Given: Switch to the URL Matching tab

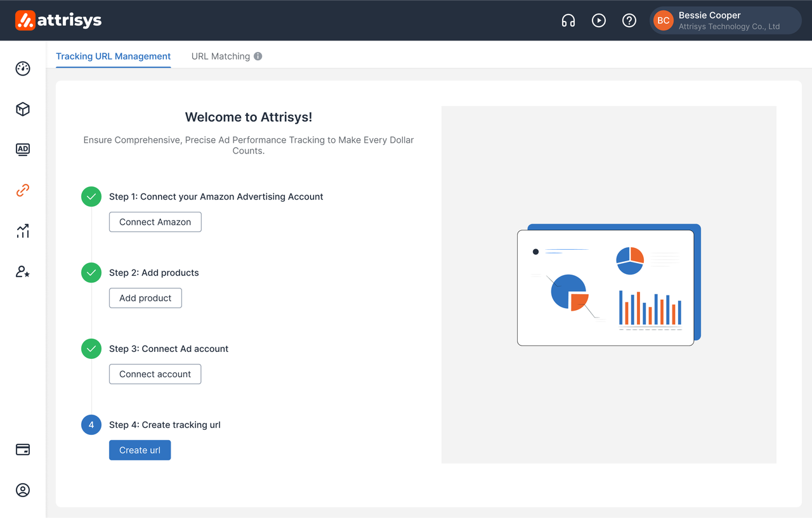Looking at the screenshot, I should click(x=221, y=56).
